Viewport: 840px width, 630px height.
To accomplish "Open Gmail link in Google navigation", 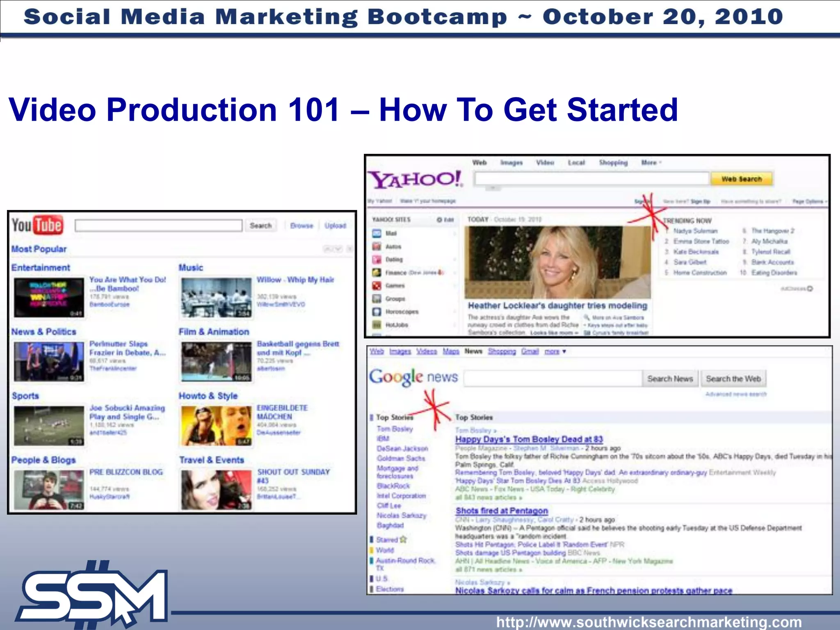I will (530, 352).
